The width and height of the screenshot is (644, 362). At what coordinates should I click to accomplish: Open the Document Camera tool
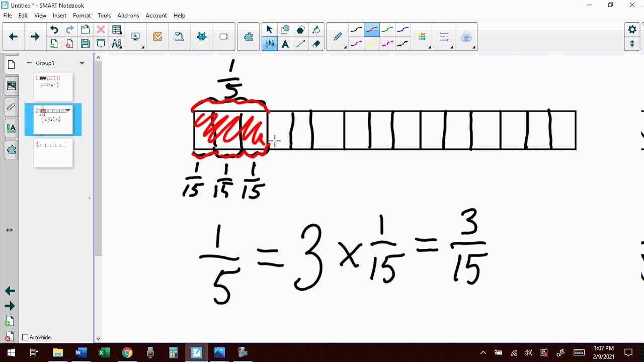pyautogui.click(x=179, y=37)
